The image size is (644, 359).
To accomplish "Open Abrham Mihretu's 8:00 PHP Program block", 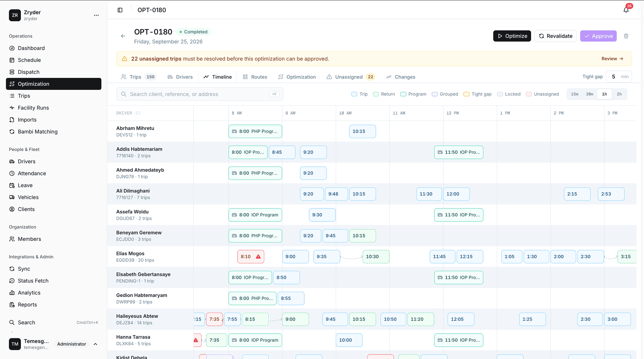I will point(255,131).
